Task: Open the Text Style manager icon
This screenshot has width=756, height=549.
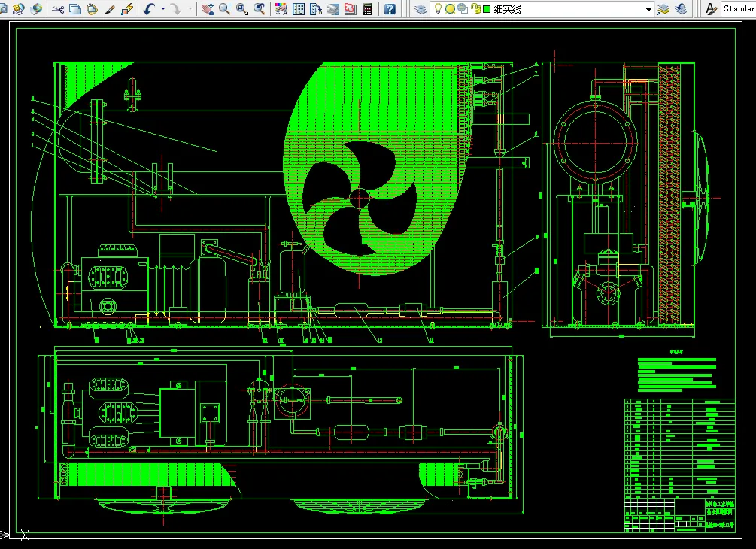Action: pyautogui.click(x=711, y=9)
